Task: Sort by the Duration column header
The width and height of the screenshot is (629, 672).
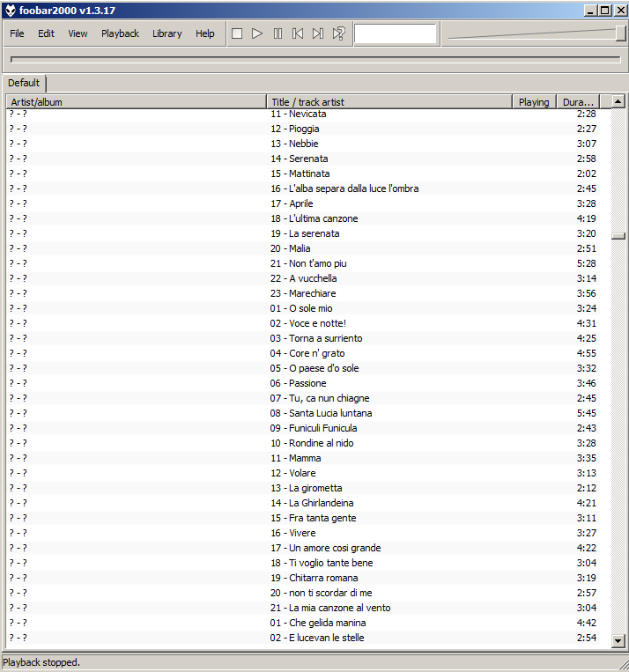Action: click(x=578, y=102)
